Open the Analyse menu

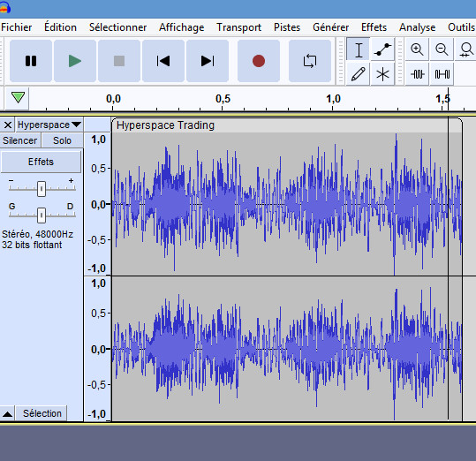pos(417,27)
